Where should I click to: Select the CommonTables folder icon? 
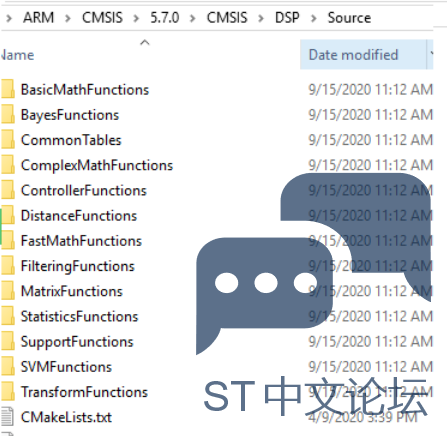pos(7,139)
